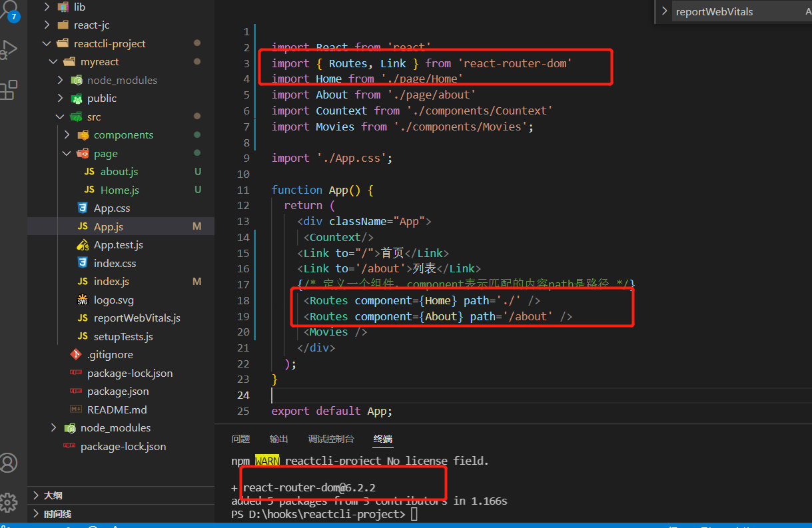
Task: Collapse the myreact folder
Action: 53,62
